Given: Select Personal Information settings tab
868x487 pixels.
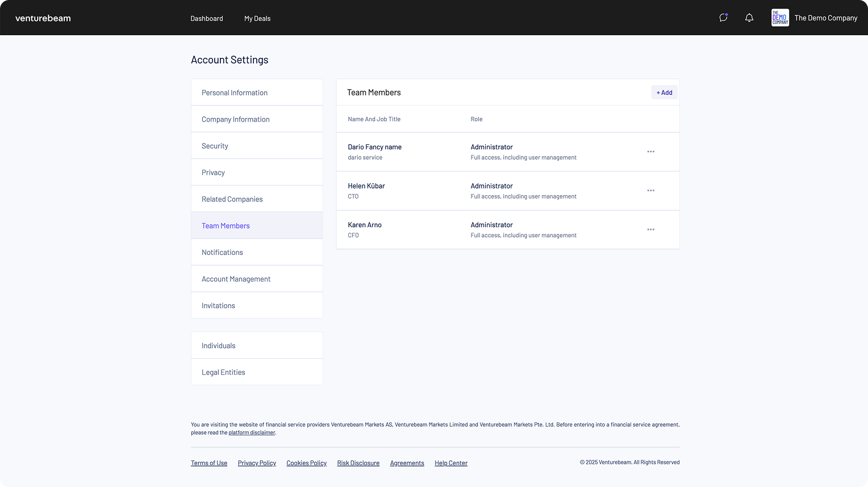Looking at the screenshot, I should click(235, 93).
